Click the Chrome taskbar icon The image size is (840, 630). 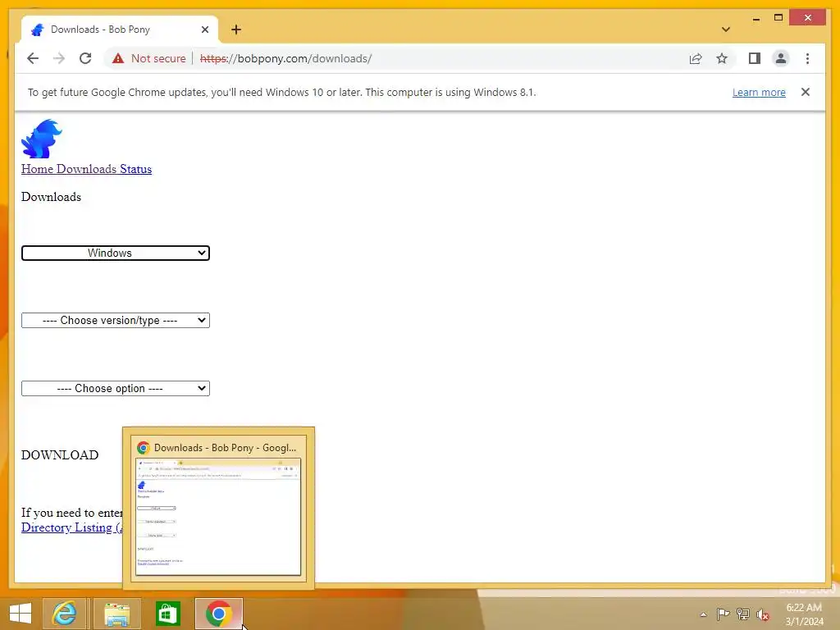pyautogui.click(x=218, y=614)
